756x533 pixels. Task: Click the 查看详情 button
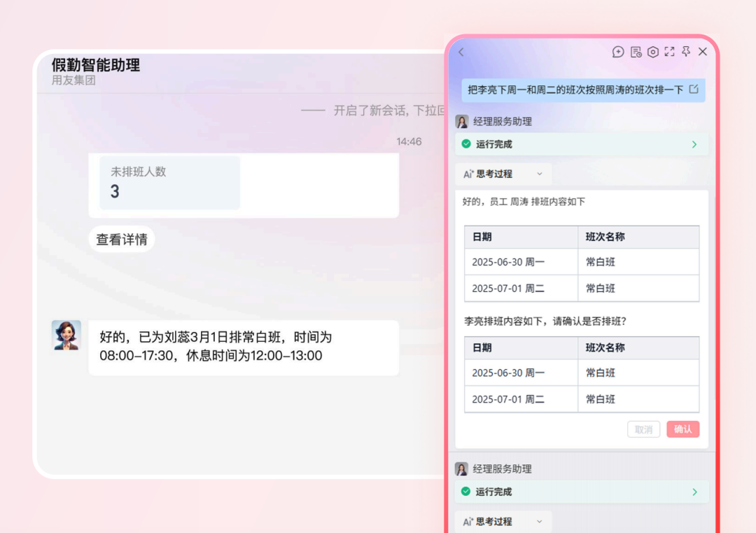122,240
